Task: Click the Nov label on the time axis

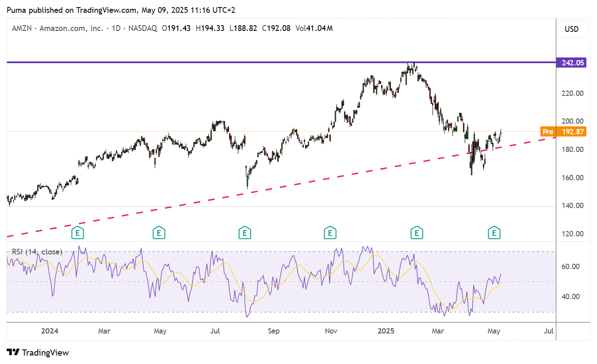Action: click(x=331, y=331)
